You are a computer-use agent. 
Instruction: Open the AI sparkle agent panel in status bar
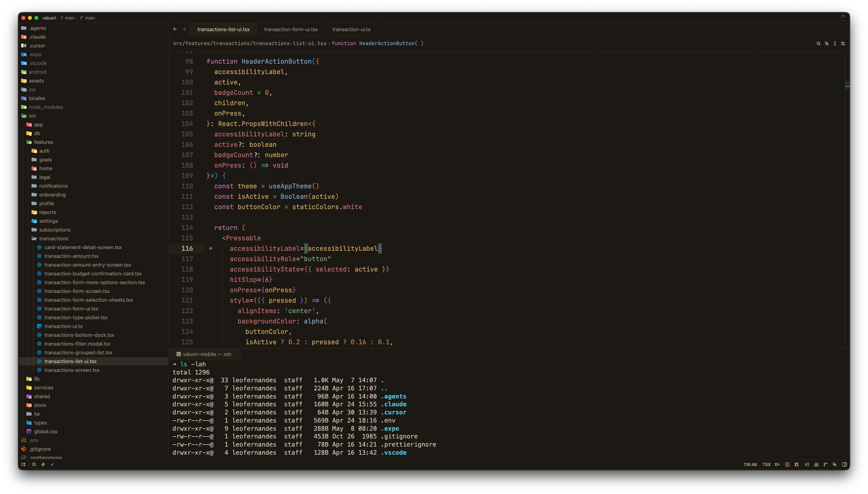click(x=835, y=464)
